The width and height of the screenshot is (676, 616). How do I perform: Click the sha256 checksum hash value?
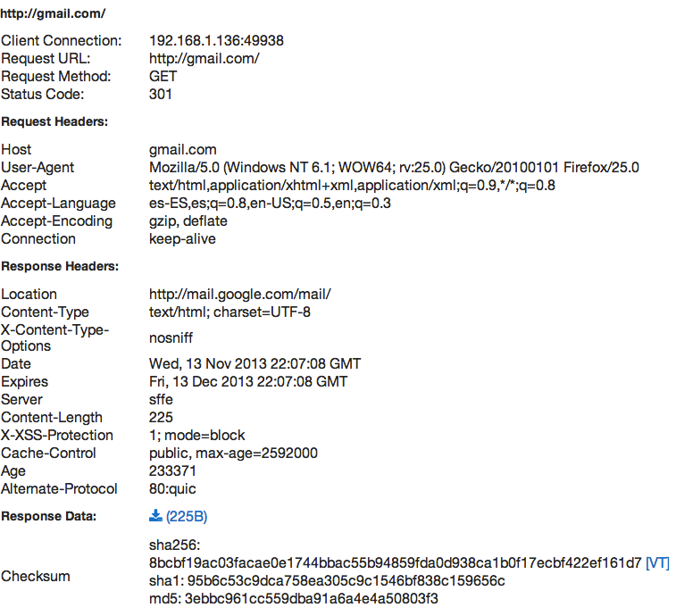(x=395, y=563)
